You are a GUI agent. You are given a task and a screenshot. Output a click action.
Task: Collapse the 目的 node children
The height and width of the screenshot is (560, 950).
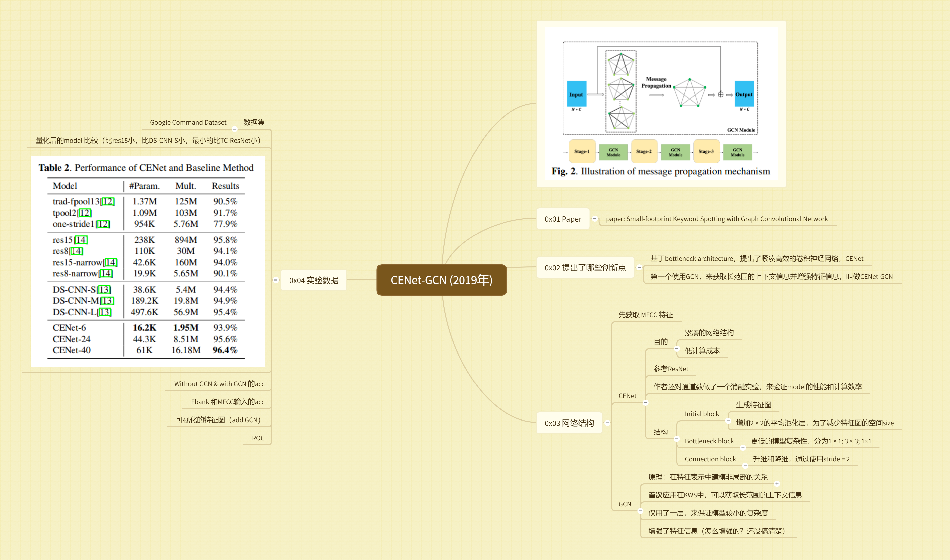(x=677, y=348)
